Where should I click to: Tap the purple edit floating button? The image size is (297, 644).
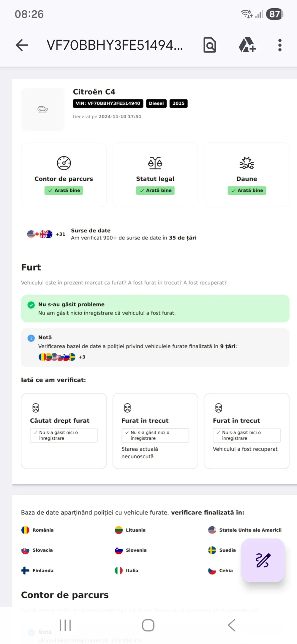tap(263, 560)
